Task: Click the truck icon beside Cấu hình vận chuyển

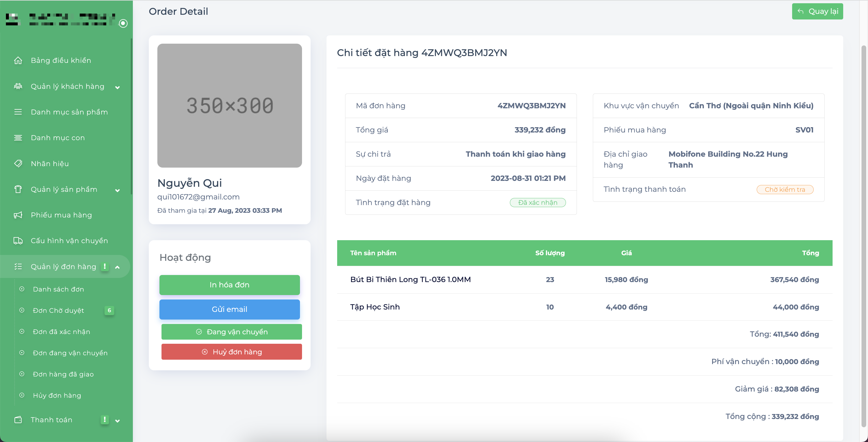Action: point(18,241)
